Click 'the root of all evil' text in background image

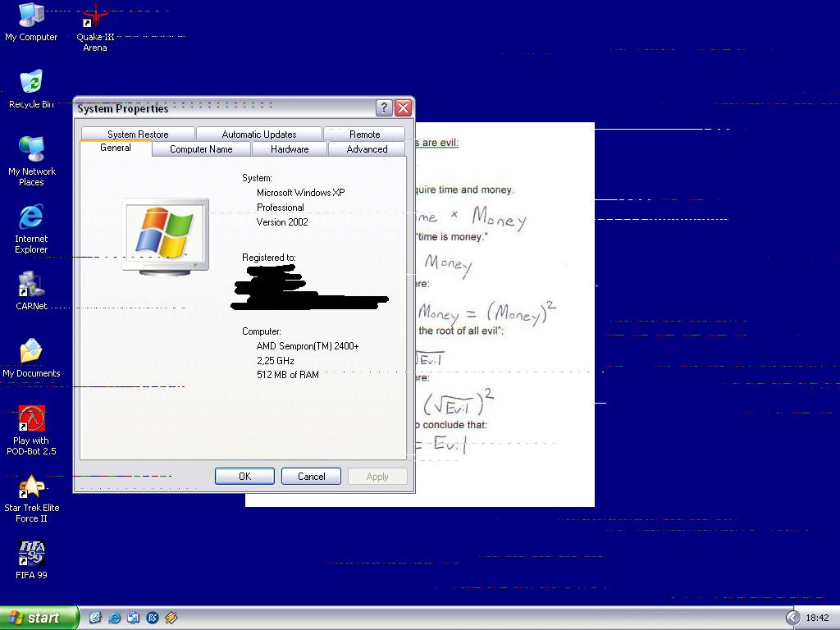pos(461,331)
